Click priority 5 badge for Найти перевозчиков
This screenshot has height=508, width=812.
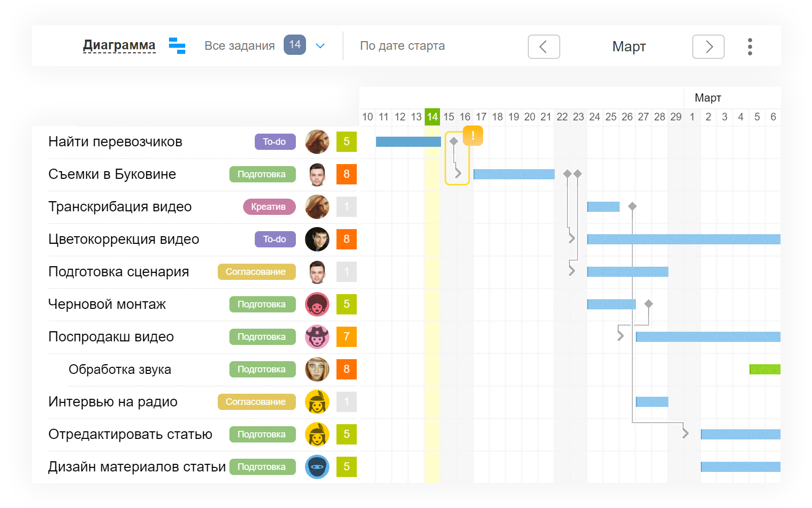(347, 142)
